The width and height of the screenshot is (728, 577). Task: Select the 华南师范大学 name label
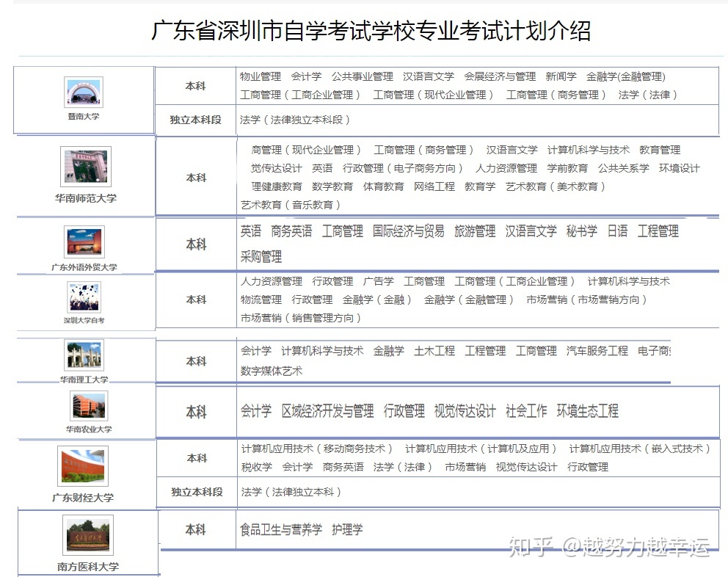click(x=86, y=198)
